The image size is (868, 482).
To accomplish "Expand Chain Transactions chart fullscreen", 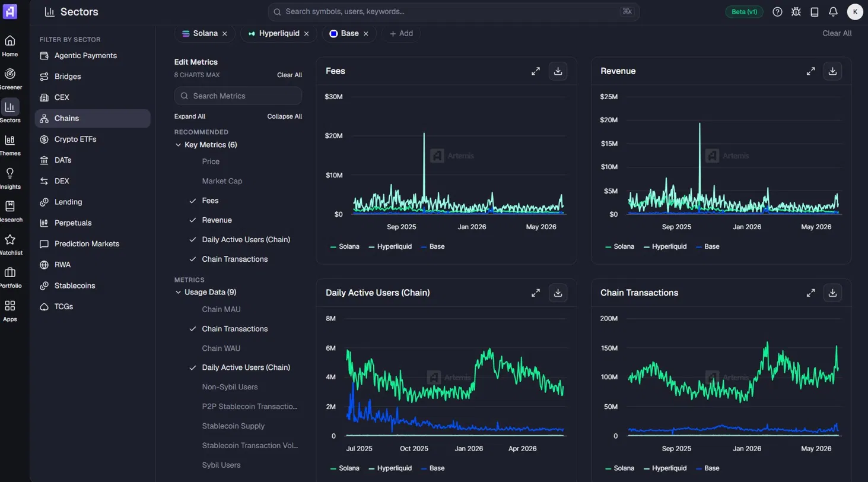I will 810,293.
